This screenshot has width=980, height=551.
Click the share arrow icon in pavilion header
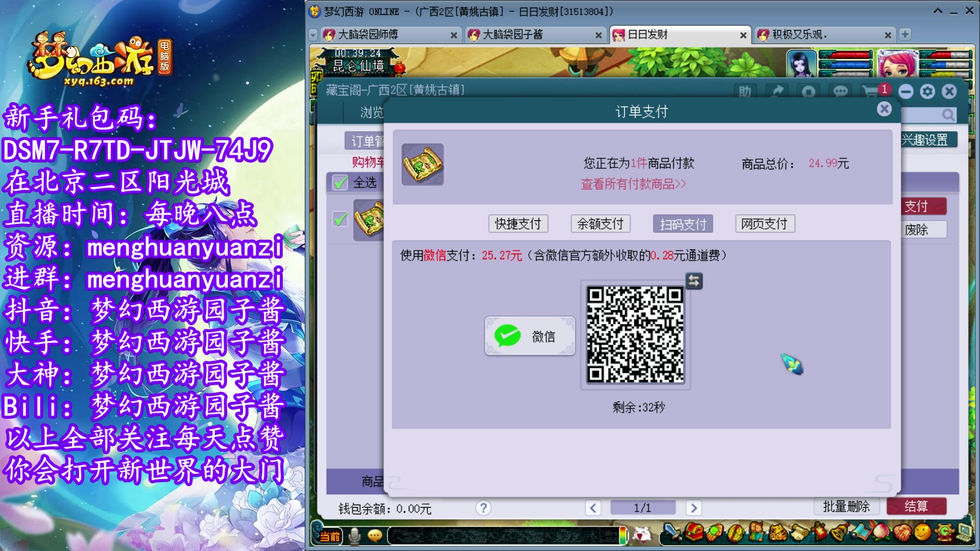click(777, 91)
